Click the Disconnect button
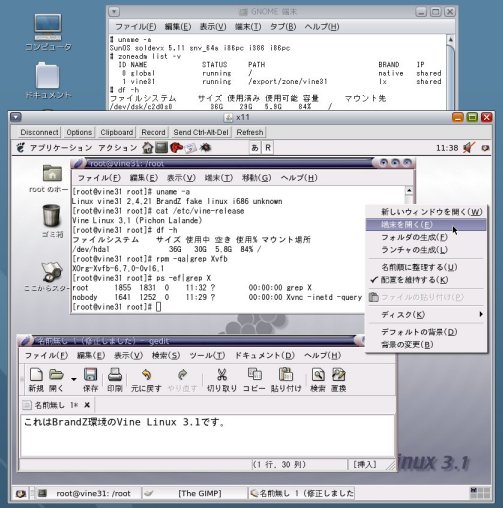 point(39,132)
